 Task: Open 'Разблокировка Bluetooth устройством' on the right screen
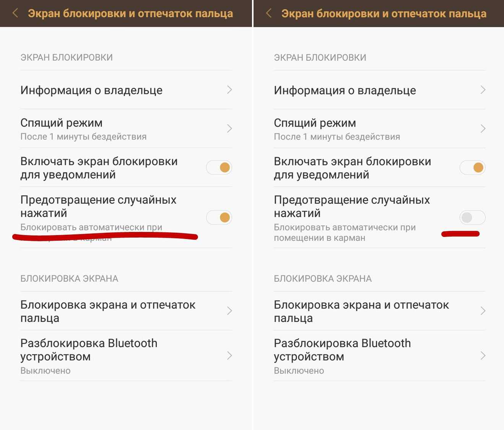[380, 355]
